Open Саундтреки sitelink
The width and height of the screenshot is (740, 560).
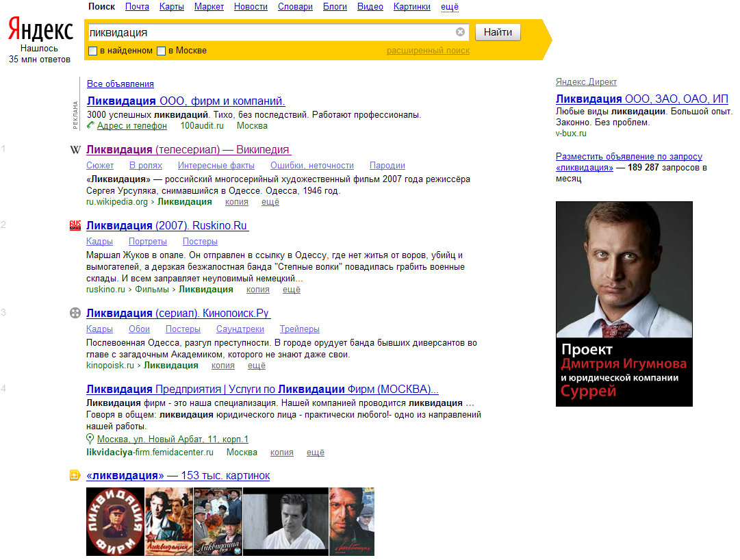click(240, 329)
